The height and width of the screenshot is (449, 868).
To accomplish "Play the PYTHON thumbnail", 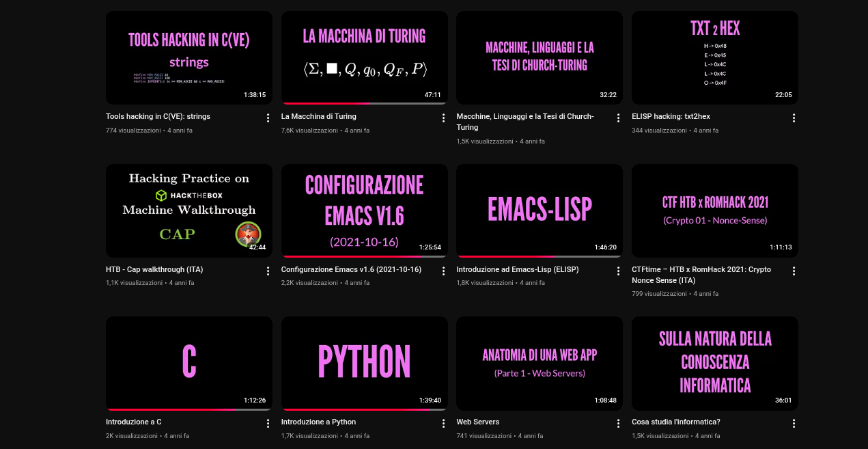I will point(365,363).
